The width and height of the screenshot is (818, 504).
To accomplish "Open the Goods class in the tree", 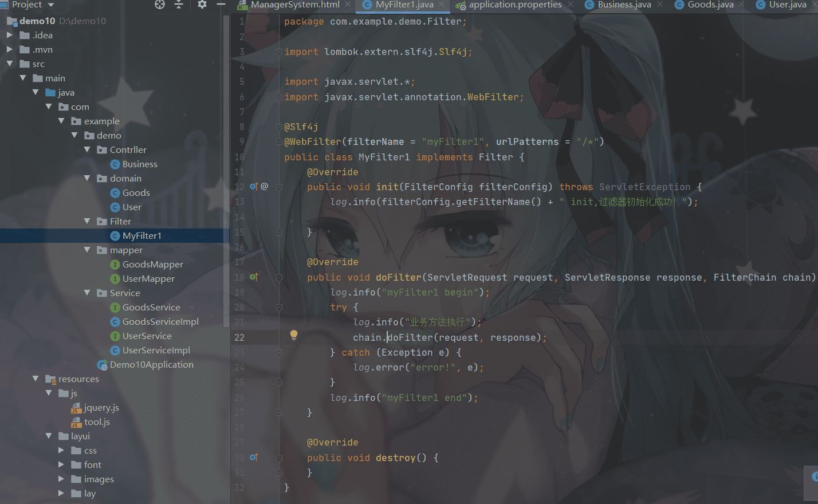I will 136,192.
